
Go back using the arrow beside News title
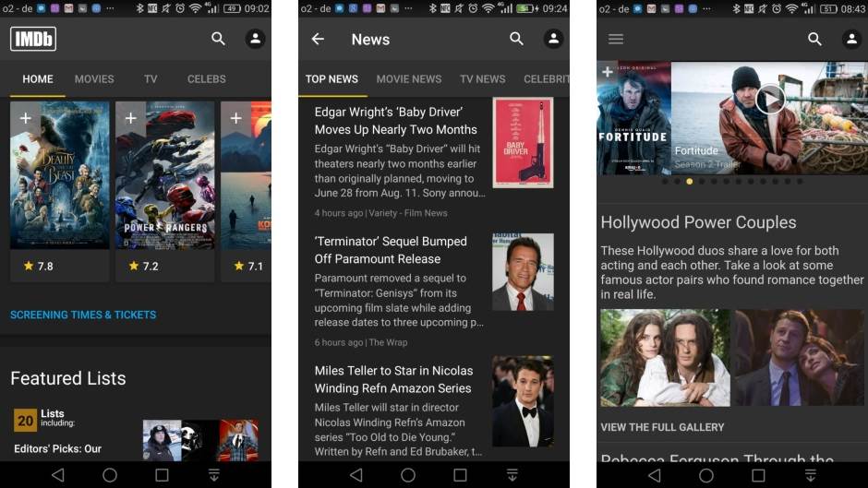(x=318, y=39)
